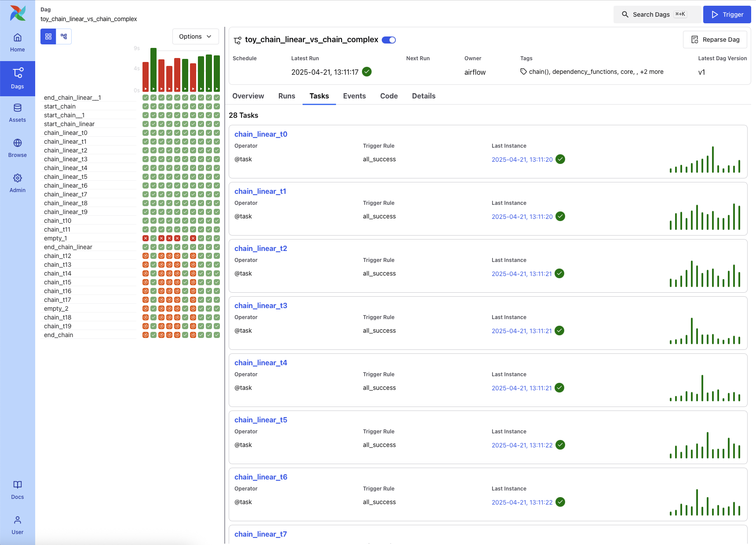Click the Airflow pinwheel logo
The height and width of the screenshot is (545, 756).
18,13
